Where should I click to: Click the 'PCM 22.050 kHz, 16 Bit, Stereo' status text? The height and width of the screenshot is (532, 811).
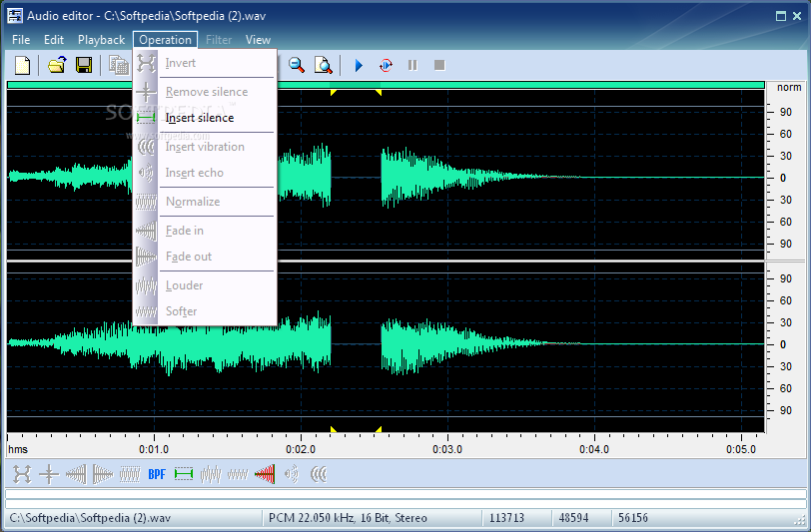tap(349, 518)
